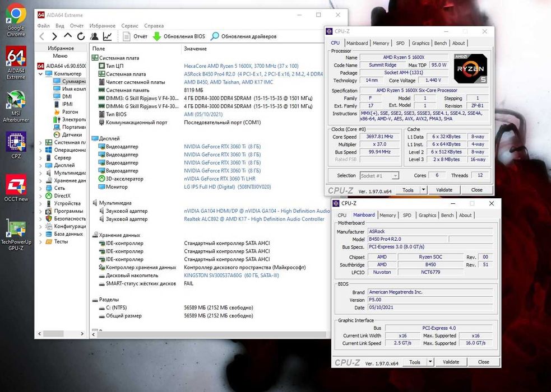The image size is (551, 392).
Task: Open Socket #1 selection dropdown in CPU-Z
Action: pyautogui.click(x=395, y=175)
